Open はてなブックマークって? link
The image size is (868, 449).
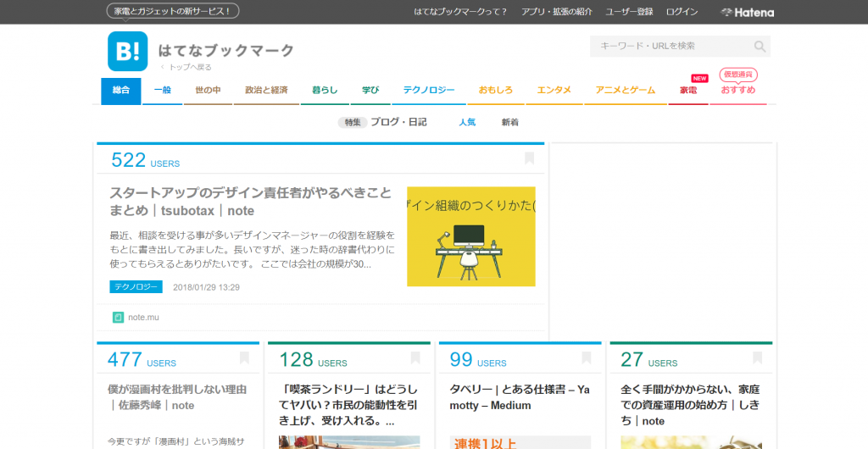tap(460, 12)
